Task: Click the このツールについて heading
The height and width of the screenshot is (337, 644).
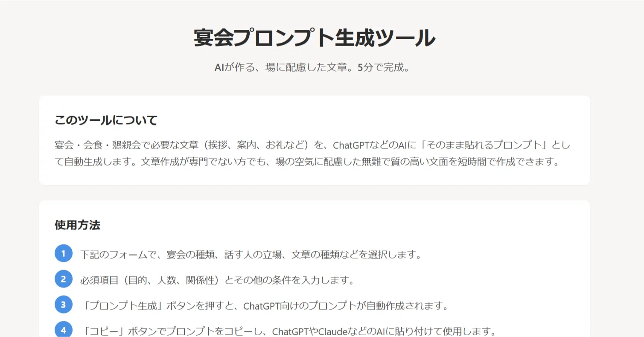Action: (106, 120)
